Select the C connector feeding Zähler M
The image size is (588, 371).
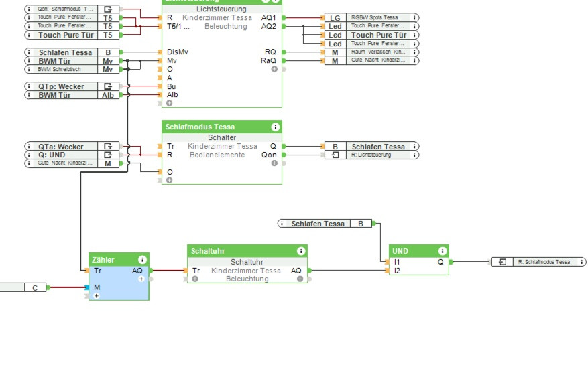click(35, 287)
